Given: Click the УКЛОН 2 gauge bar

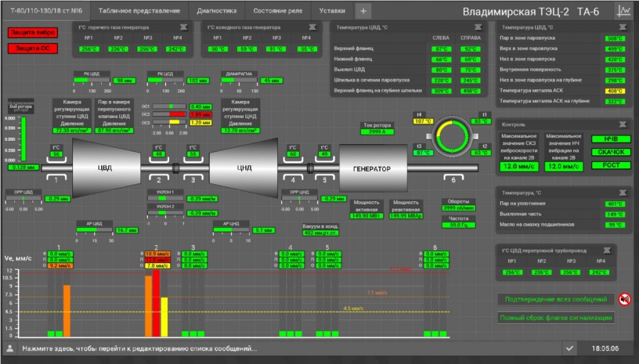Looking at the screenshot, I should [x=165, y=213].
